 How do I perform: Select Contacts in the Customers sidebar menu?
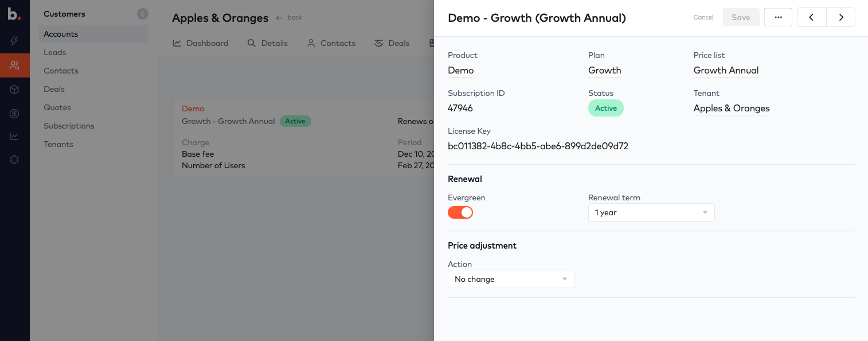tap(61, 71)
